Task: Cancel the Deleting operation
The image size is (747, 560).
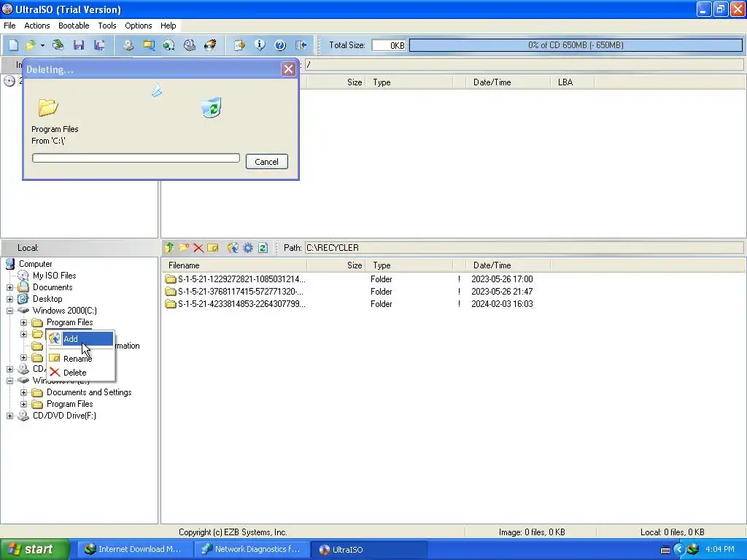Action: click(267, 161)
